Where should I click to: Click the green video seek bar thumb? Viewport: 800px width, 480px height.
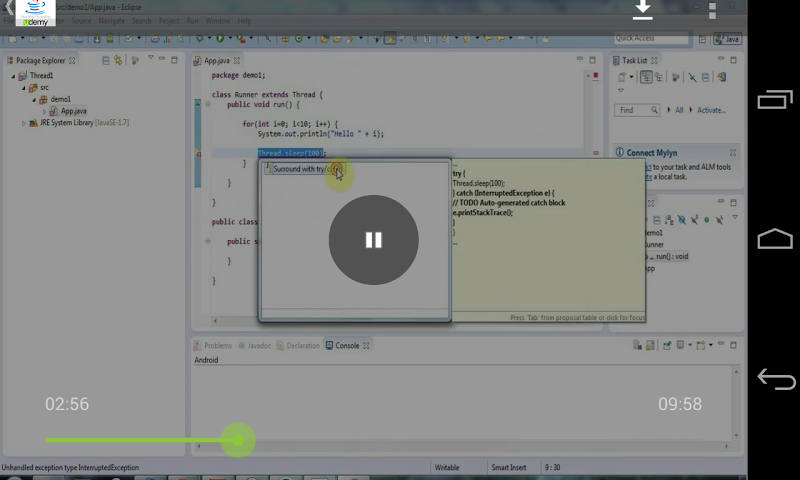(238, 440)
